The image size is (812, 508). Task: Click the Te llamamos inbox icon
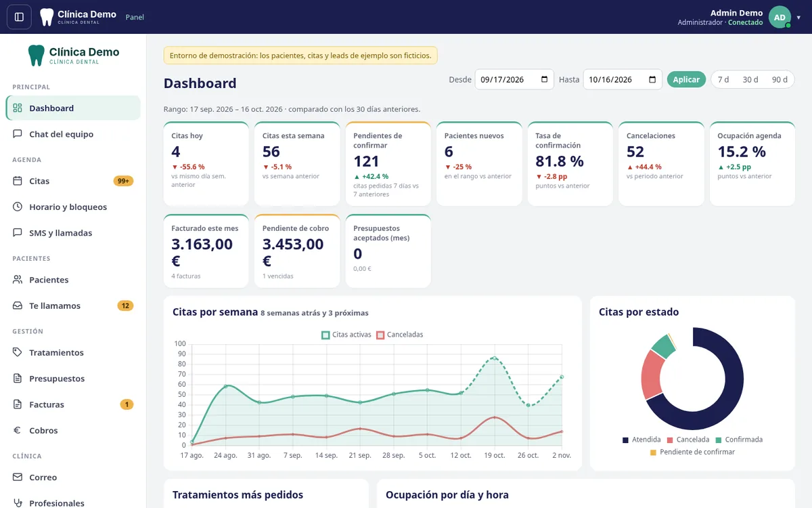click(x=18, y=305)
